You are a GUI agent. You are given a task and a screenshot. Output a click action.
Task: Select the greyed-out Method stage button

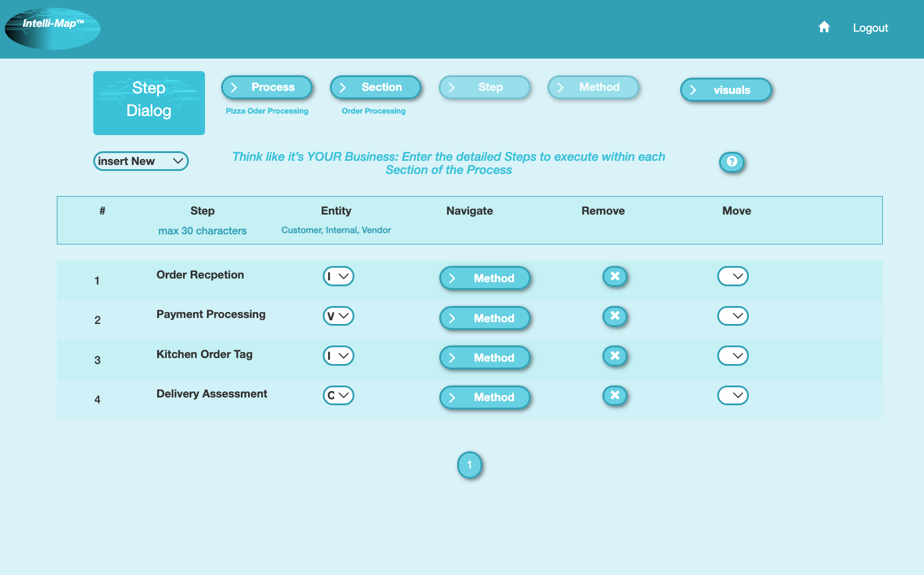(593, 87)
